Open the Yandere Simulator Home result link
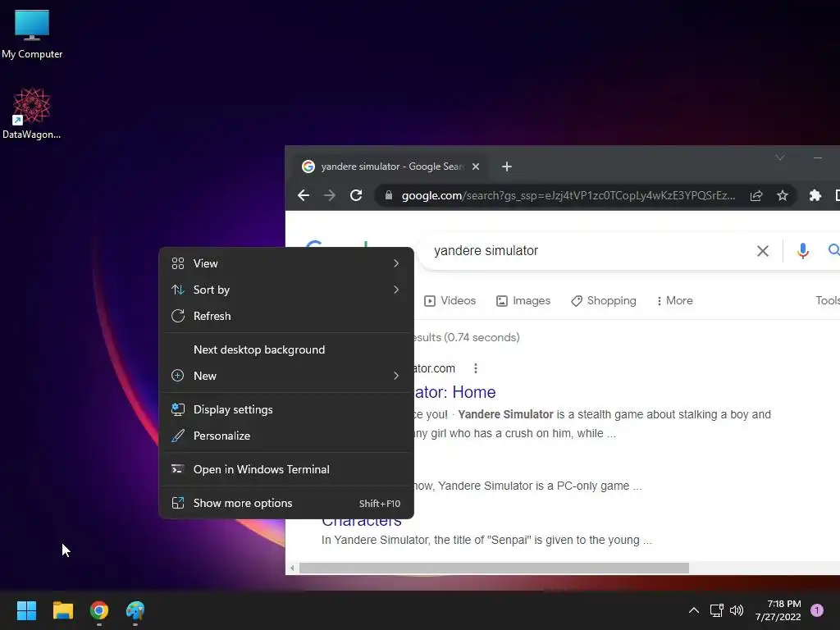840x630 pixels. 454,392
